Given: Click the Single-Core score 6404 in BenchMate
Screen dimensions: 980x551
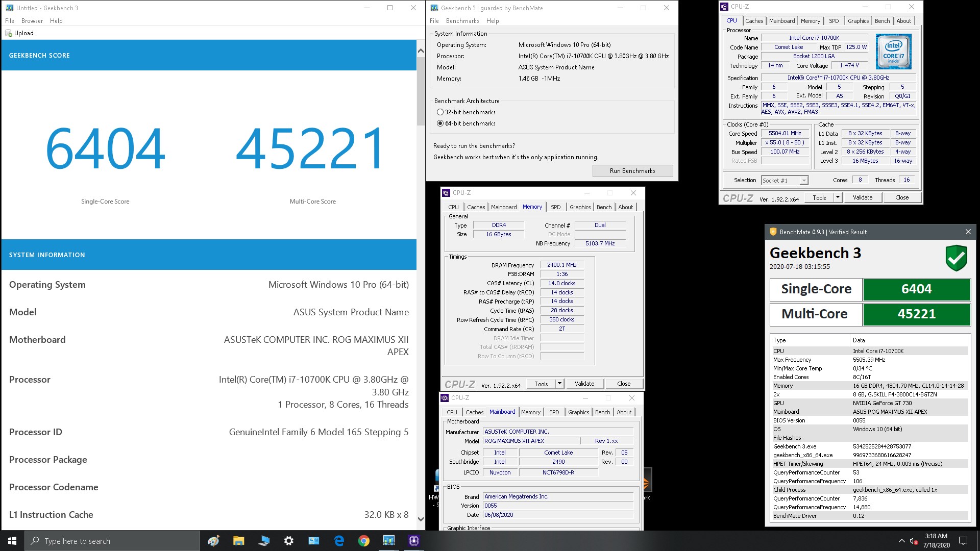Looking at the screenshot, I should (x=916, y=289).
